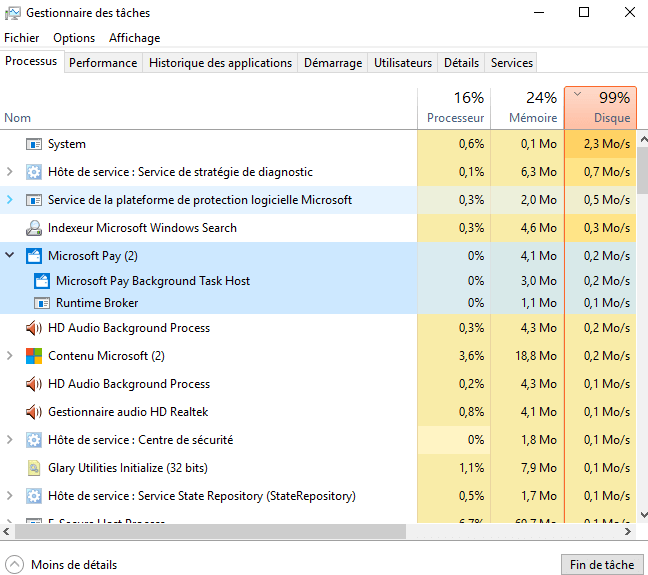This screenshot has height=575, width=648.
Task: Collapse the Microsoft Pay (2) group
Action: point(10,255)
